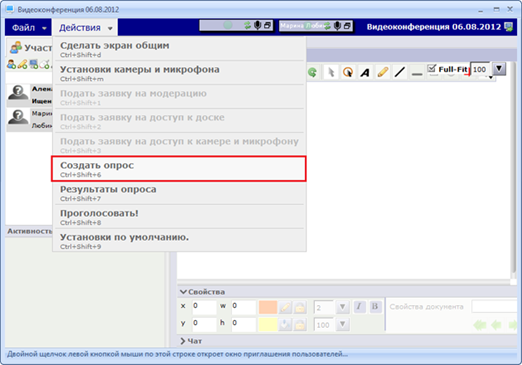Select the first participant avatar
The height and width of the screenshot is (365, 522).
point(18,93)
